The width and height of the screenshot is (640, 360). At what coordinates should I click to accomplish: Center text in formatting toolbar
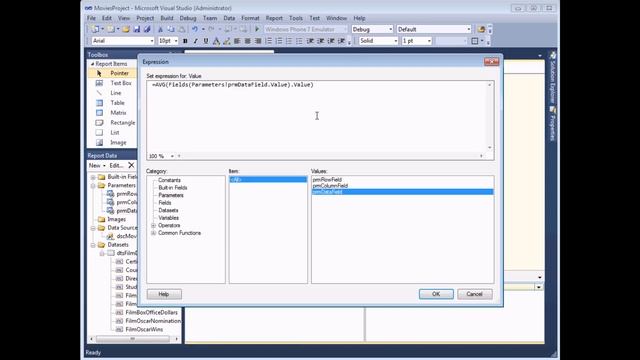(247, 41)
